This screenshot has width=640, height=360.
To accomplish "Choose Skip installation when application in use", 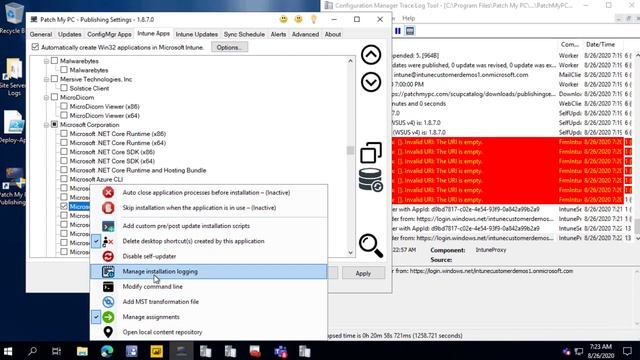I will (x=208, y=208).
